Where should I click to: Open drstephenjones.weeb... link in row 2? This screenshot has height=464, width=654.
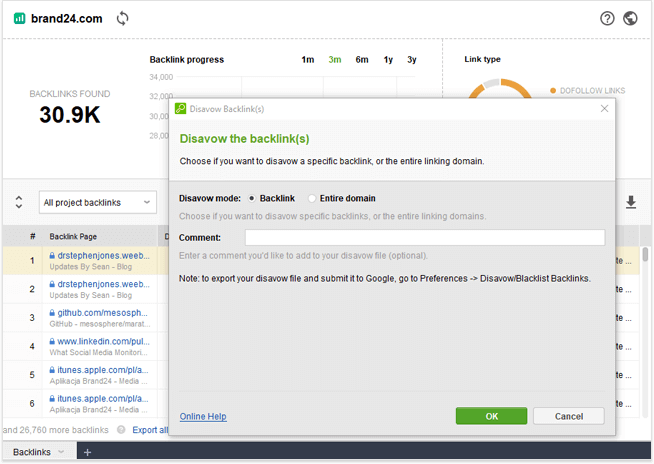pos(103,284)
